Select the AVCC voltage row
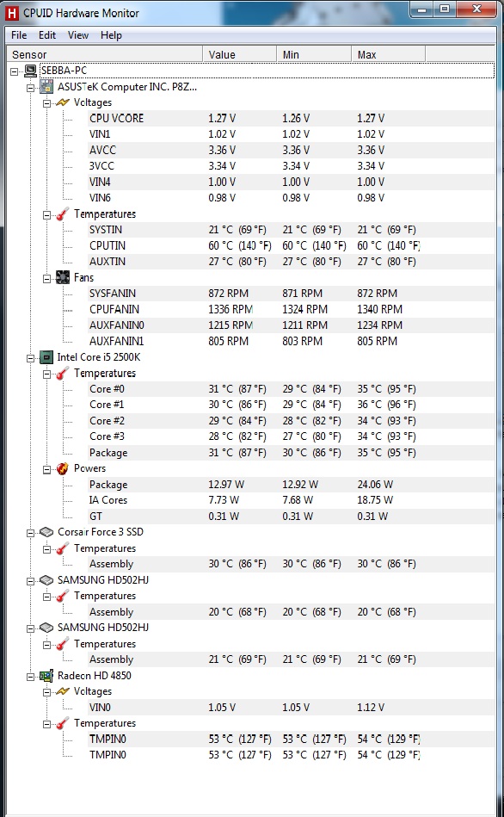 (x=291, y=150)
